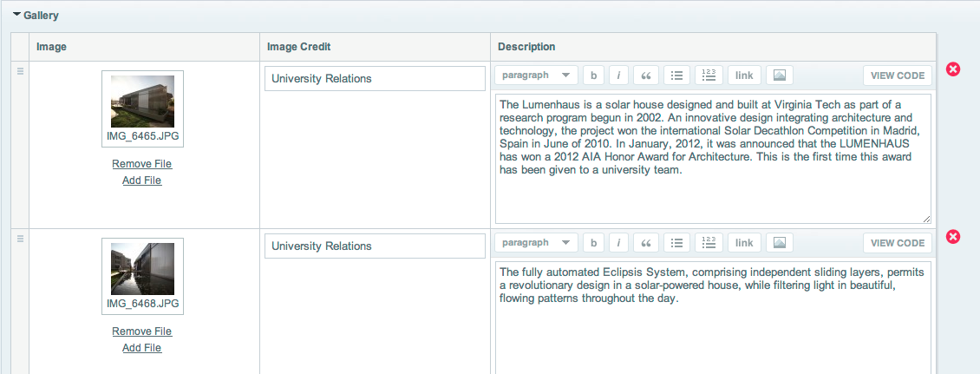The image size is (980, 374).
Task: Click Remove File under IMG_6465.JPG
Action: tap(142, 164)
